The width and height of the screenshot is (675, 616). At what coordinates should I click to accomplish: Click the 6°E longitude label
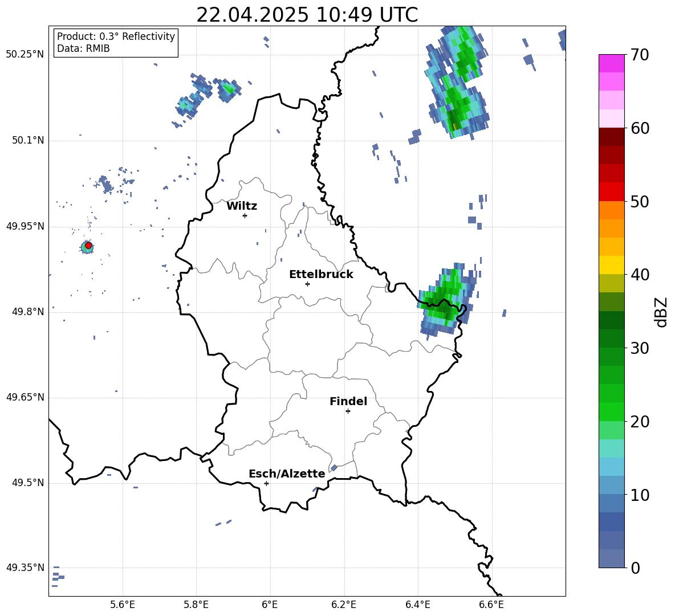pos(270,605)
